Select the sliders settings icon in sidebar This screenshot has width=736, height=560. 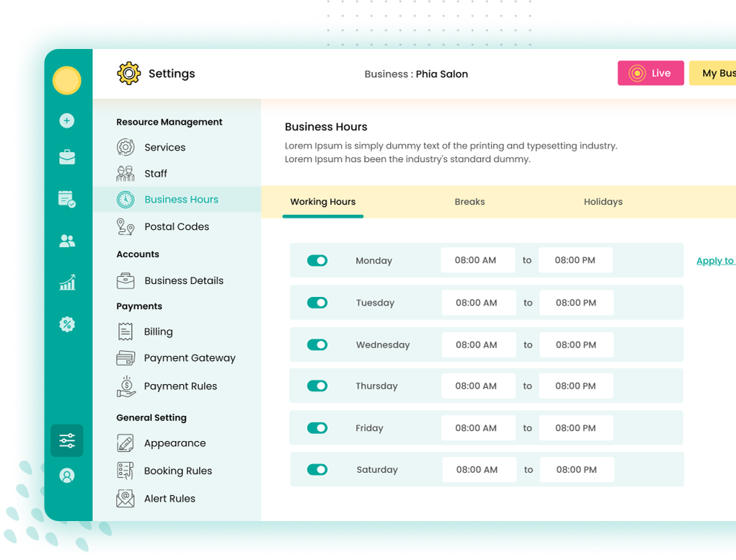[x=67, y=440]
